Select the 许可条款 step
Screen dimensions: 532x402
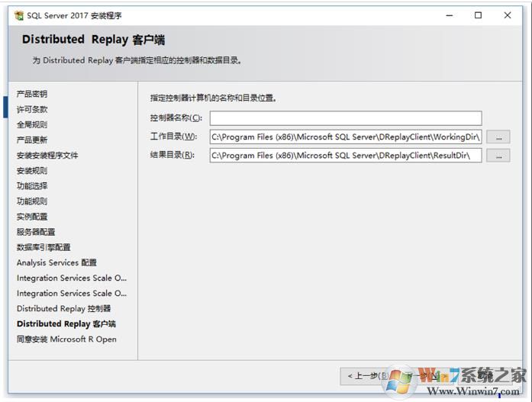(x=32, y=109)
